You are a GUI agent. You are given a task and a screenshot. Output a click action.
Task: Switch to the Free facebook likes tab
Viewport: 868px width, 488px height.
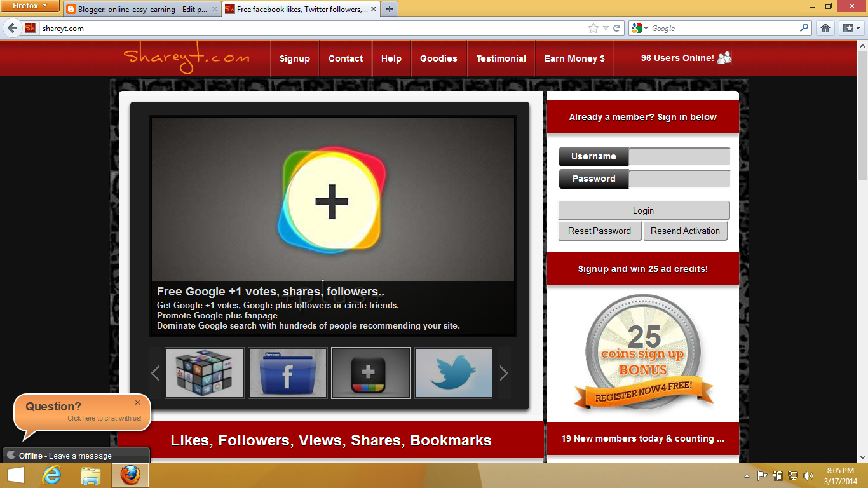coord(301,10)
